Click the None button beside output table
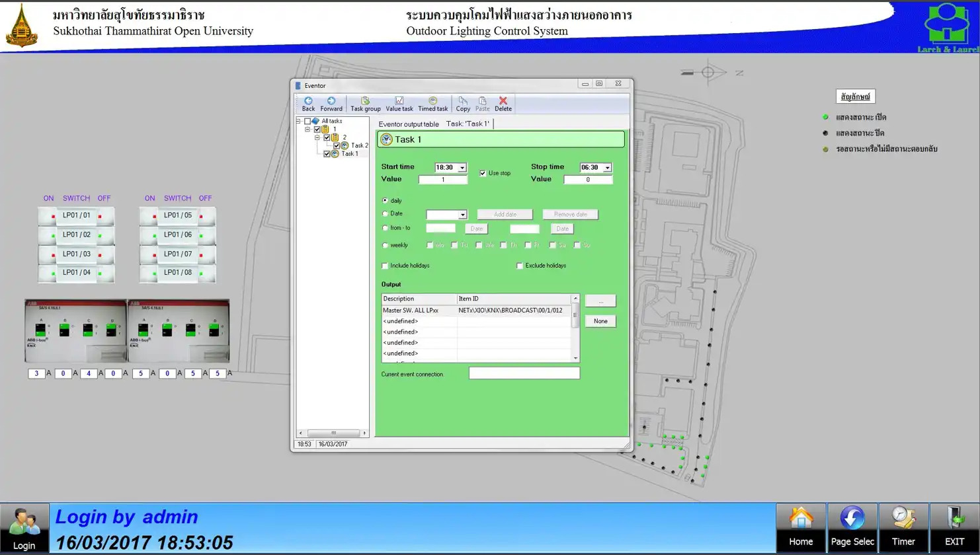This screenshot has height=555, width=980. [x=600, y=321]
